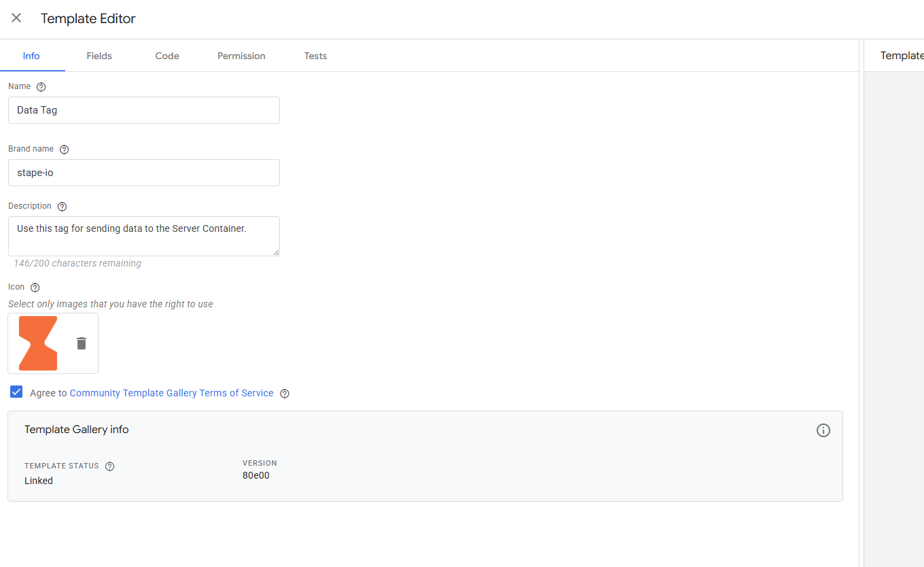The height and width of the screenshot is (567, 924).
Task: Open the Code tab
Action: pyautogui.click(x=167, y=56)
